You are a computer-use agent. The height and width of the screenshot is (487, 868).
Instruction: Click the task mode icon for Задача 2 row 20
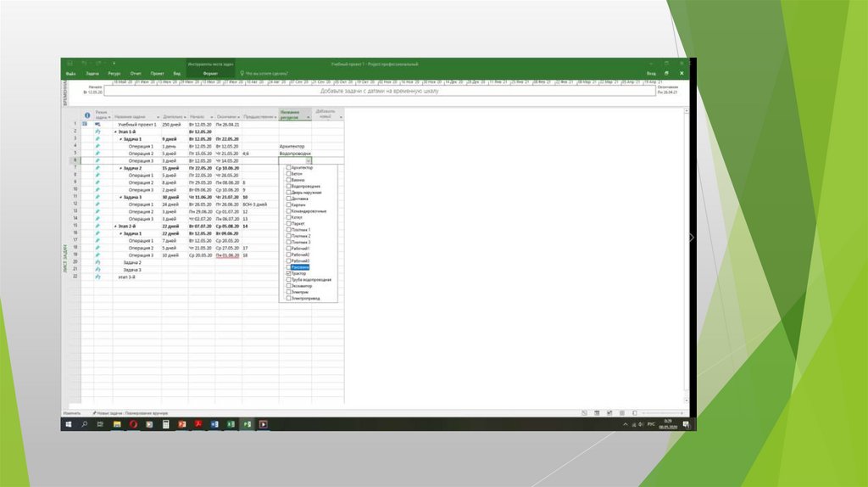[x=97, y=263]
